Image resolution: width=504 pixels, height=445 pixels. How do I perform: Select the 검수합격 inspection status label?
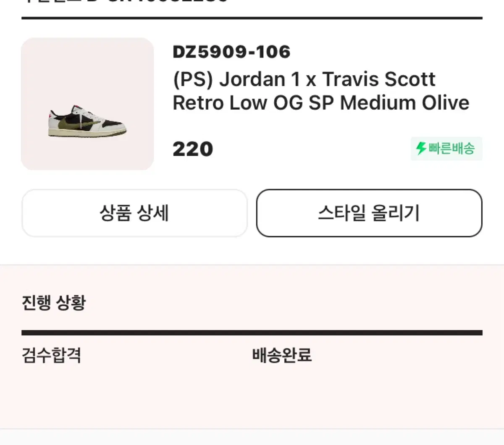pos(51,355)
